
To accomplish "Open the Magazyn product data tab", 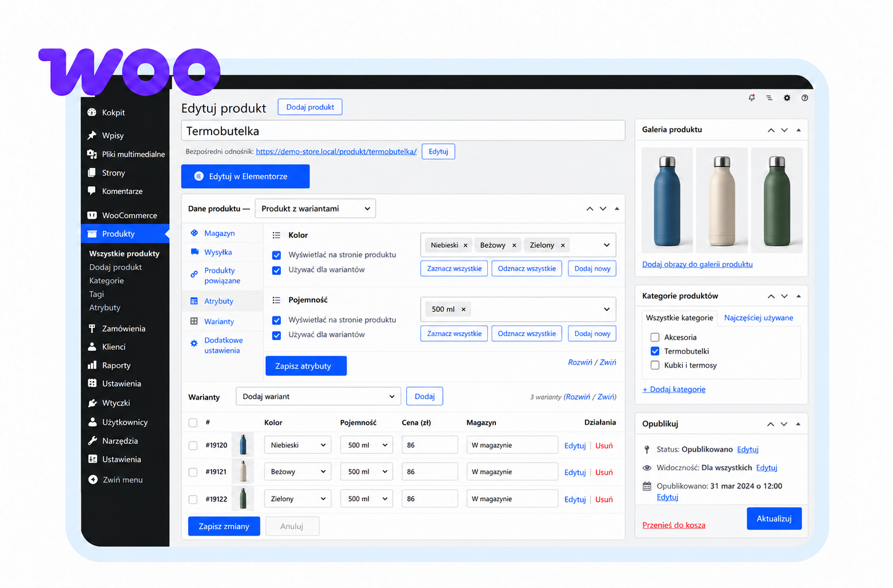I will 220,233.
